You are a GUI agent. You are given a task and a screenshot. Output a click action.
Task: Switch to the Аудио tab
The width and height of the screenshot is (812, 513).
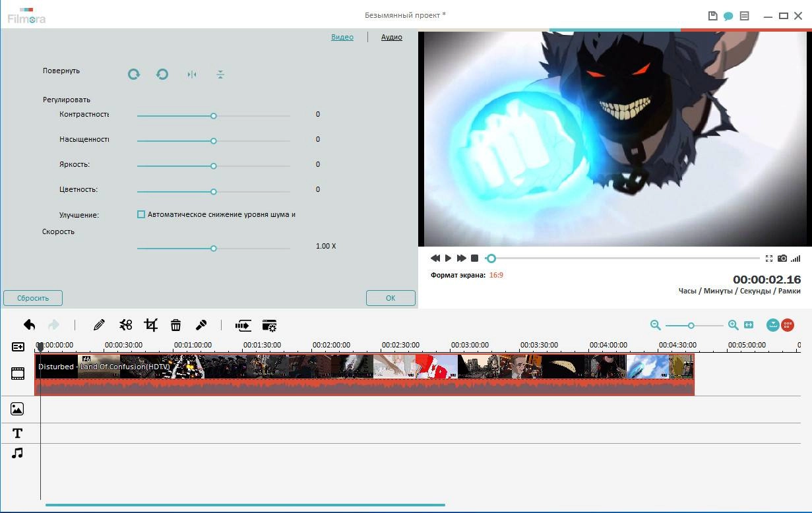pos(392,37)
